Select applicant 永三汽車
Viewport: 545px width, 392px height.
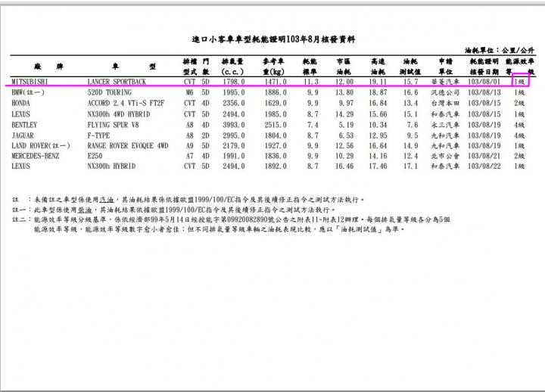point(445,125)
